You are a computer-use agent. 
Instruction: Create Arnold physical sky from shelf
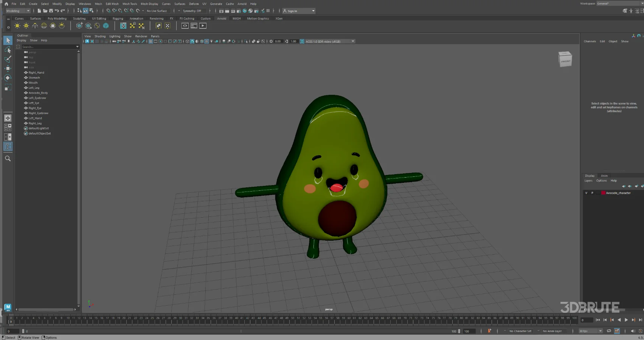coord(62,26)
